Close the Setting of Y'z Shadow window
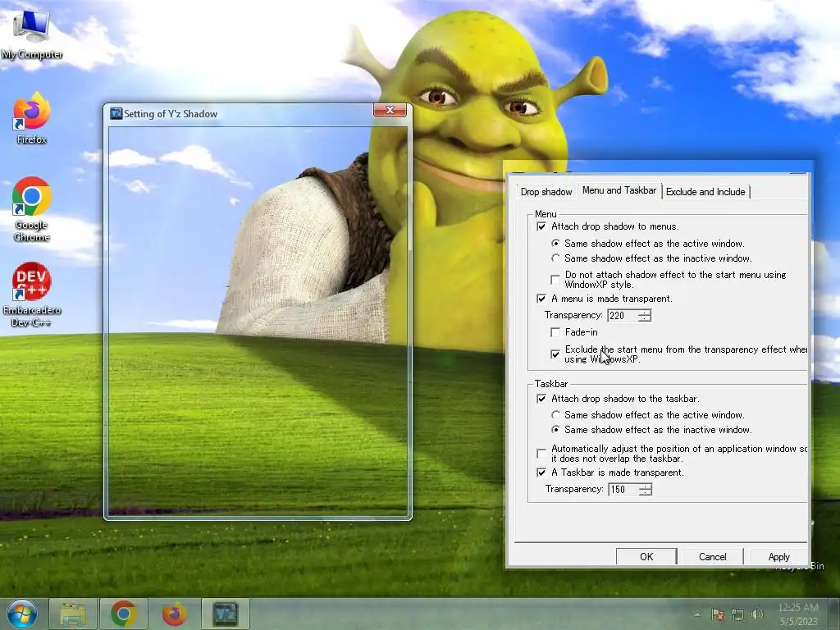Viewport: 840px width, 630px height. [x=390, y=110]
